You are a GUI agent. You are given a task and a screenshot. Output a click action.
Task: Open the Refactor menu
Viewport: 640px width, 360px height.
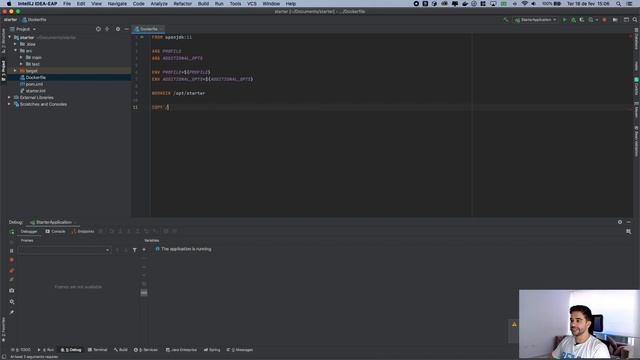click(x=182, y=4)
